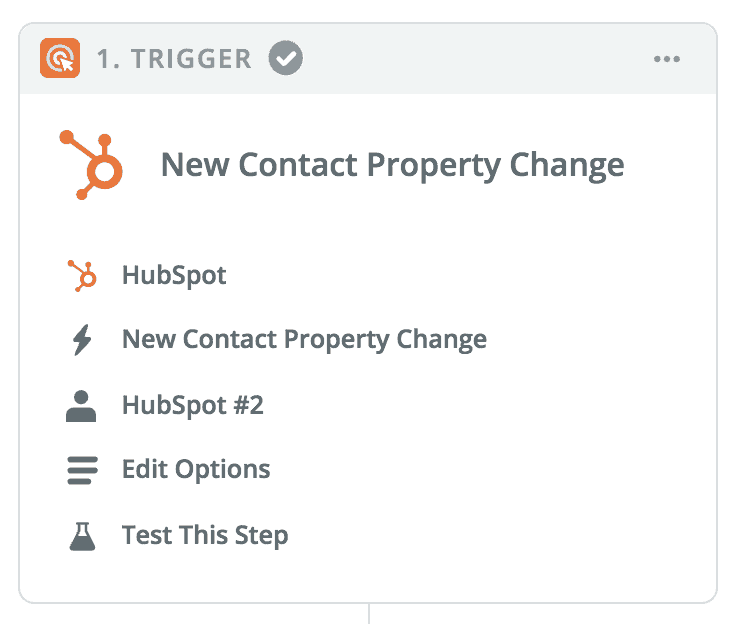746x624 pixels.
Task: Click the connector line below the card
Action: 369,614
